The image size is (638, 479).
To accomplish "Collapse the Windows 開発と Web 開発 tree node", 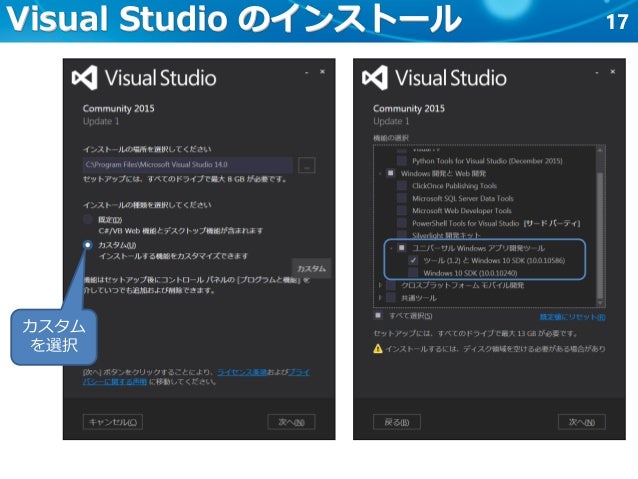I will 380,174.
